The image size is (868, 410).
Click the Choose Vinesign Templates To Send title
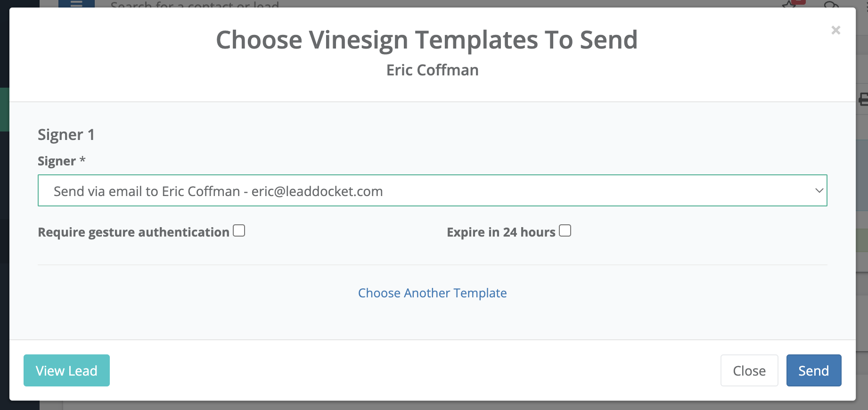426,40
